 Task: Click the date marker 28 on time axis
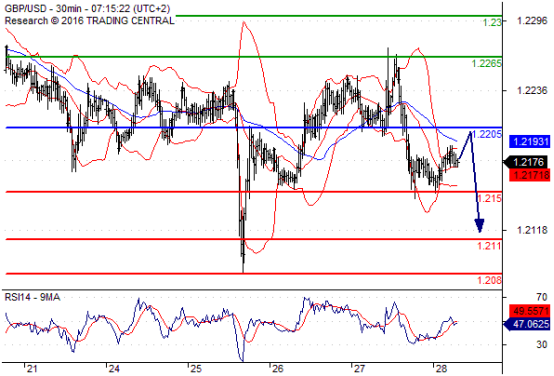[441, 369]
